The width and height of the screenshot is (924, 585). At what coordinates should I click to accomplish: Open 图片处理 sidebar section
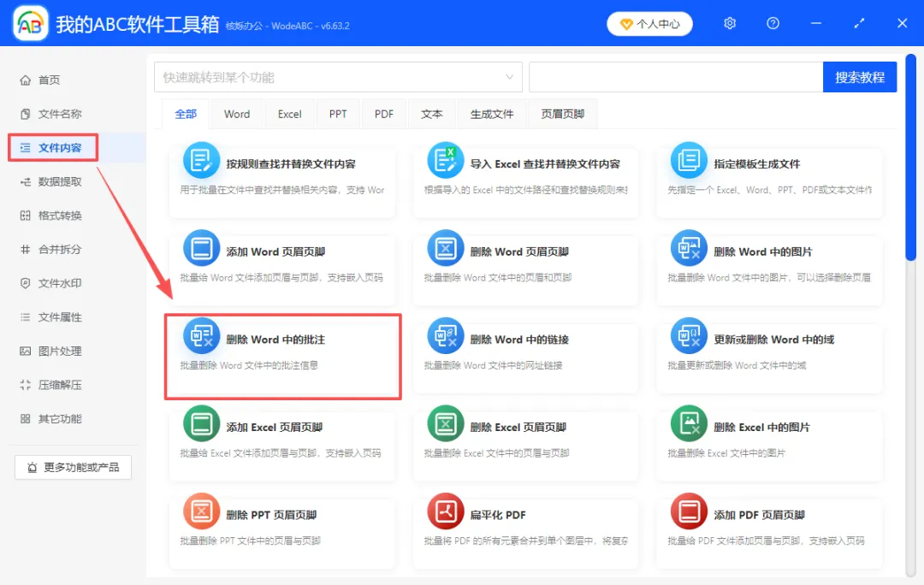(x=51, y=352)
